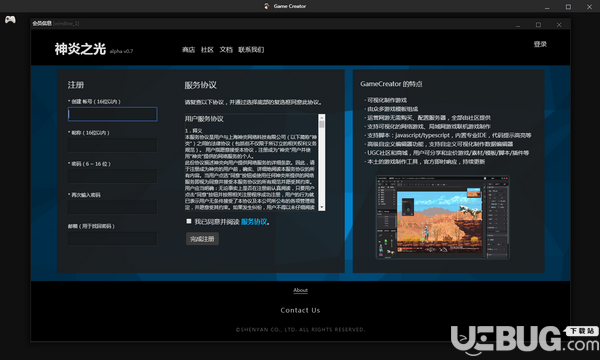The width and height of the screenshot is (600, 360).
Task: Click the alpha v0.7 version label
Action: click(x=121, y=51)
